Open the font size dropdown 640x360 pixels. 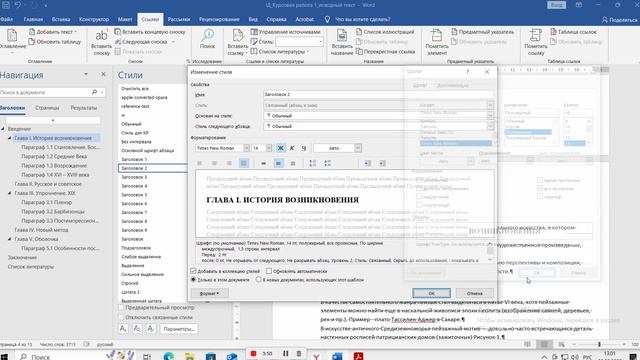pos(269,148)
